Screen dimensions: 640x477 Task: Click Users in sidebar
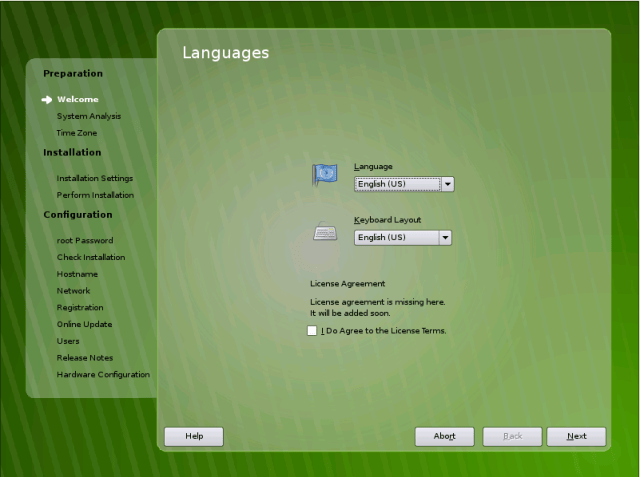(x=68, y=341)
